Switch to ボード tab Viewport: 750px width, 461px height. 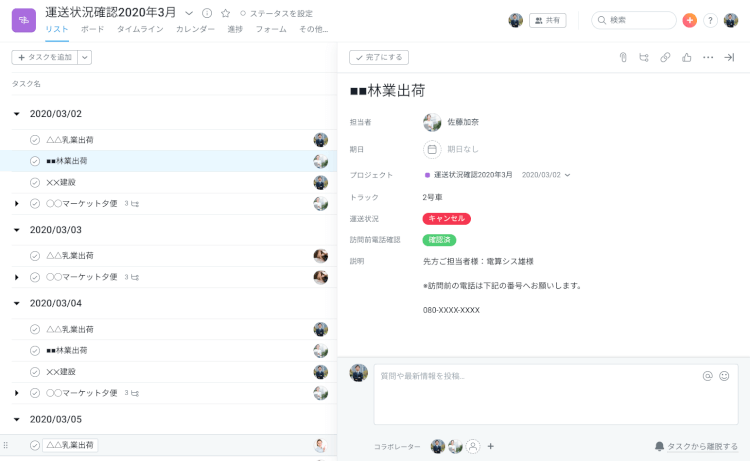coord(92,29)
